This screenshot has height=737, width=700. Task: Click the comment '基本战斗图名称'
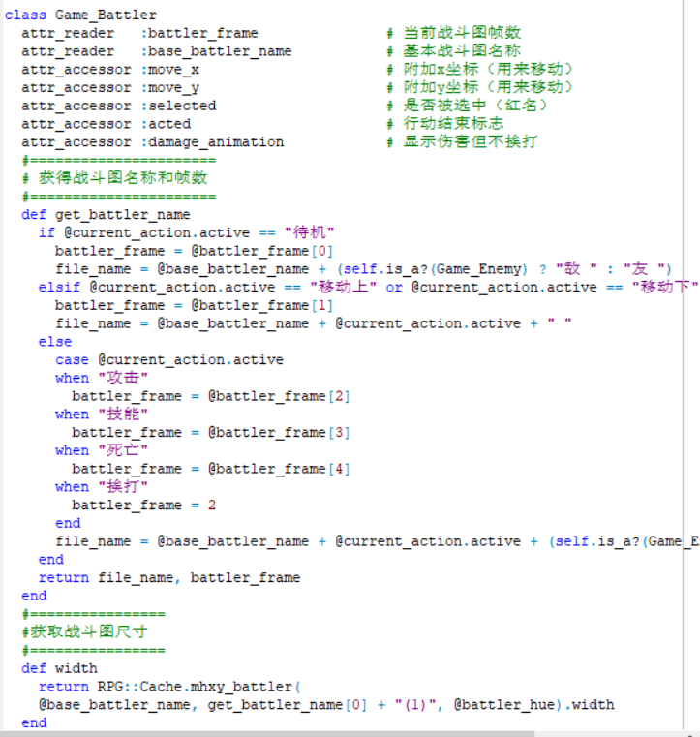[462, 50]
